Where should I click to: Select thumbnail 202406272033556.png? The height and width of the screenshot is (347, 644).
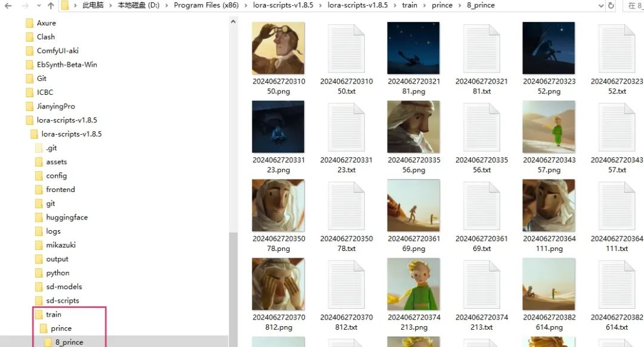(414, 126)
